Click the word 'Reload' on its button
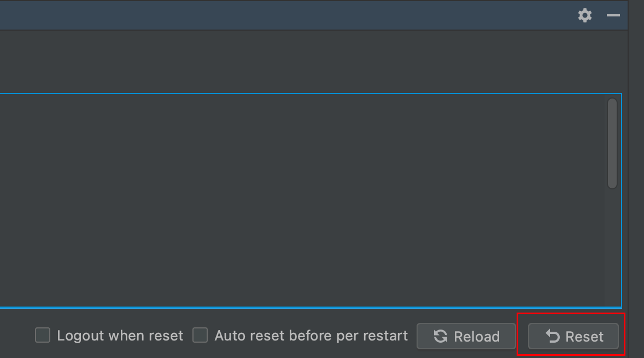This screenshot has height=358, width=644. pyautogui.click(x=476, y=337)
